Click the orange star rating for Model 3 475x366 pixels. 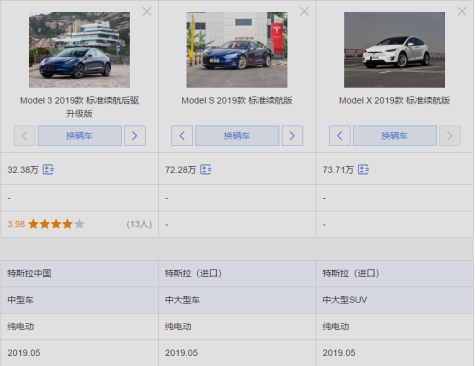tap(56, 224)
